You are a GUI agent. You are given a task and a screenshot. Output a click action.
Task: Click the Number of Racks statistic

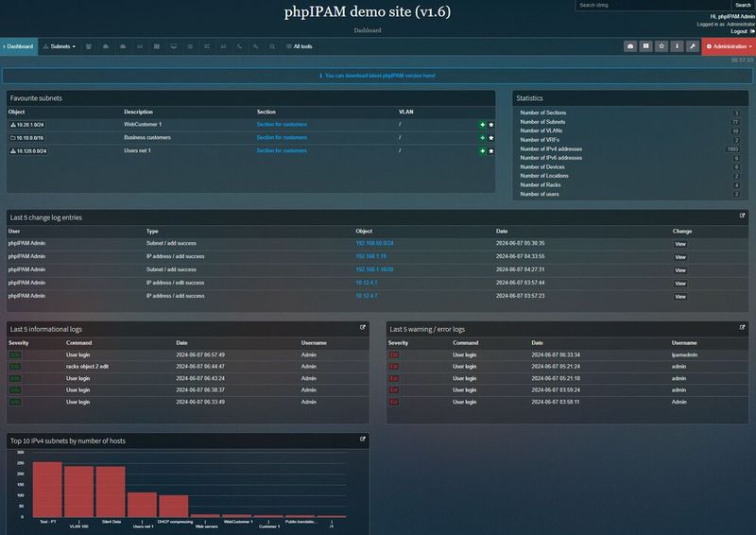[x=629, y=184]
